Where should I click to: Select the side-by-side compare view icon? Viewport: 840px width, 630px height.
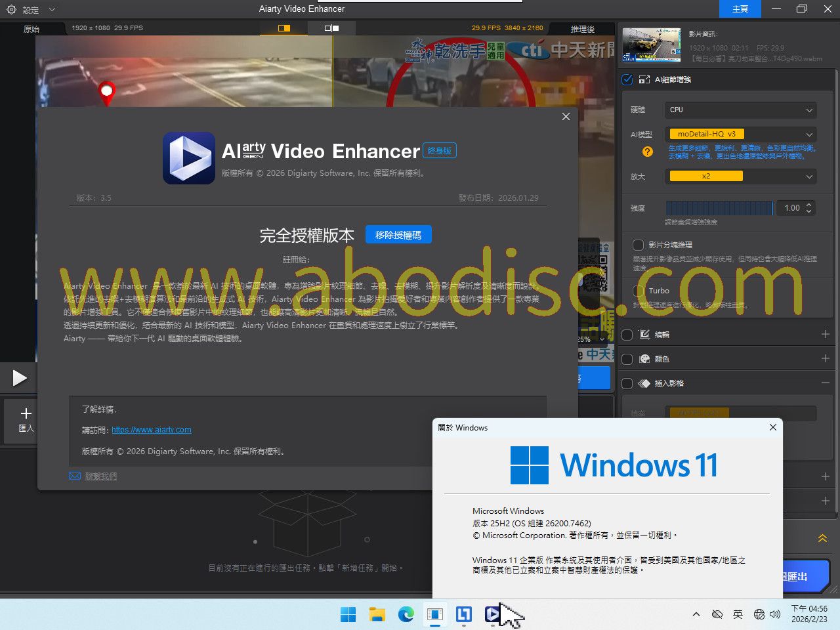(331, 28)
